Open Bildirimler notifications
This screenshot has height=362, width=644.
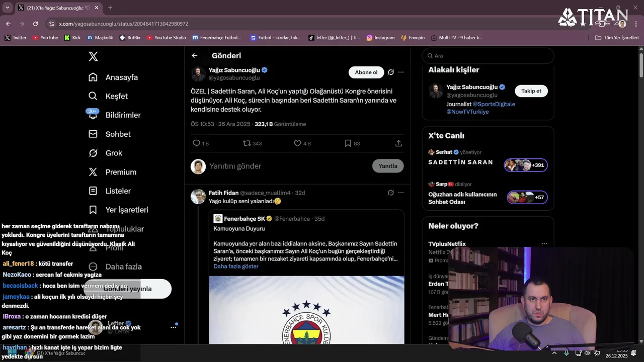115,115
